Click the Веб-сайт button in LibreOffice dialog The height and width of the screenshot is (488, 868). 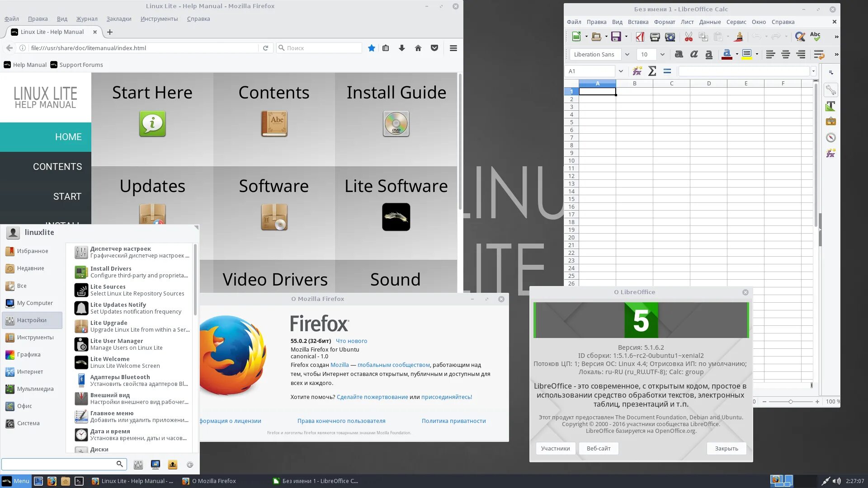pyautogui.click(x=598, y=448)
